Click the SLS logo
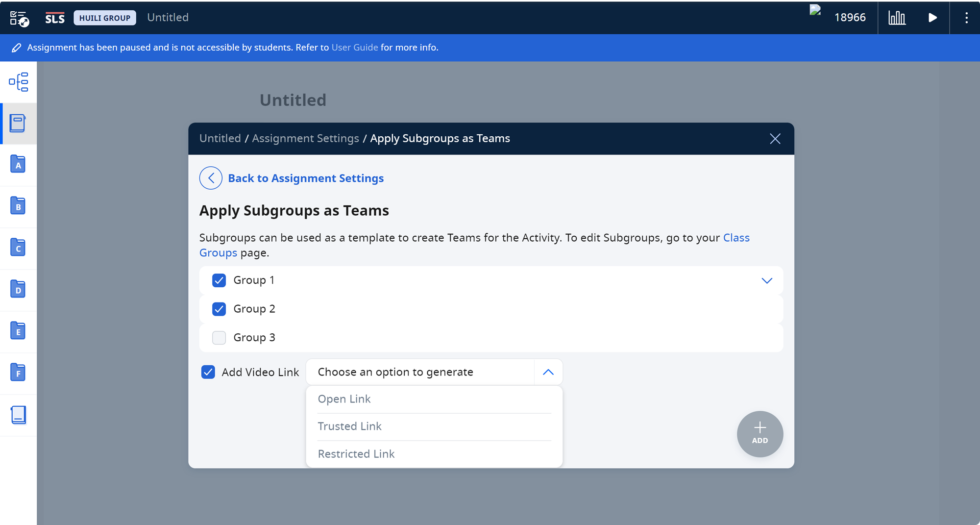 (x=55, y=18)
